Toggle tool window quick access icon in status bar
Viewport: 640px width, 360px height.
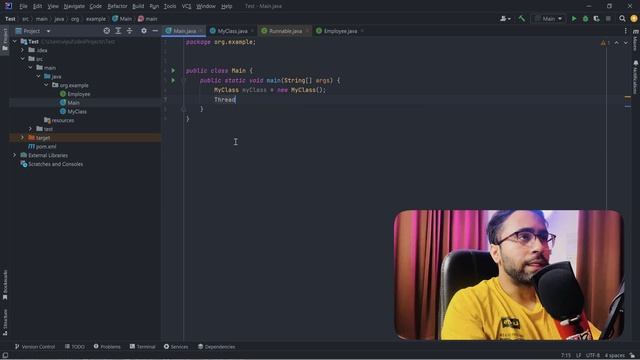5,356
